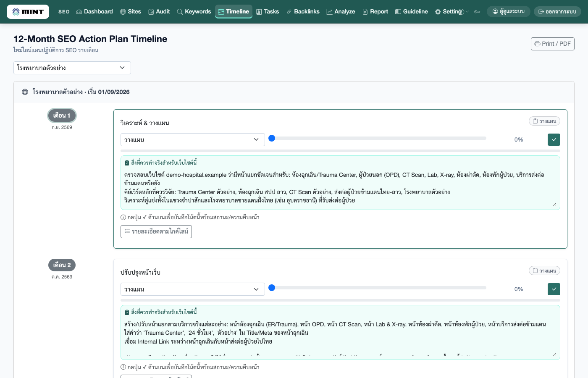Select the Timeline tab
The height and width of the screenshot is (378, 588).
(234, 12)
